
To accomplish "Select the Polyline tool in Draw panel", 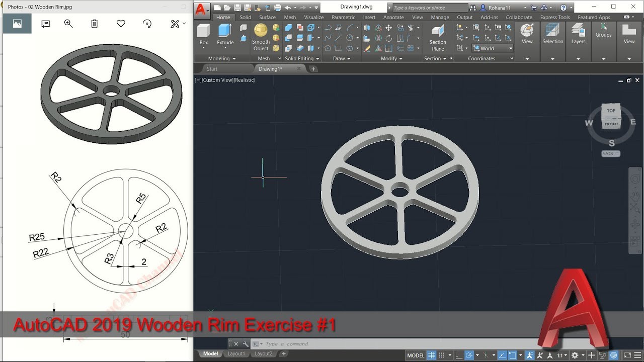I will [328, 28].
